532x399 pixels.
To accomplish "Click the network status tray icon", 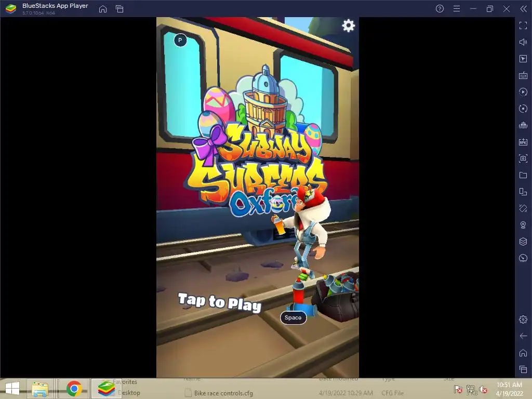I will point(471,389).
